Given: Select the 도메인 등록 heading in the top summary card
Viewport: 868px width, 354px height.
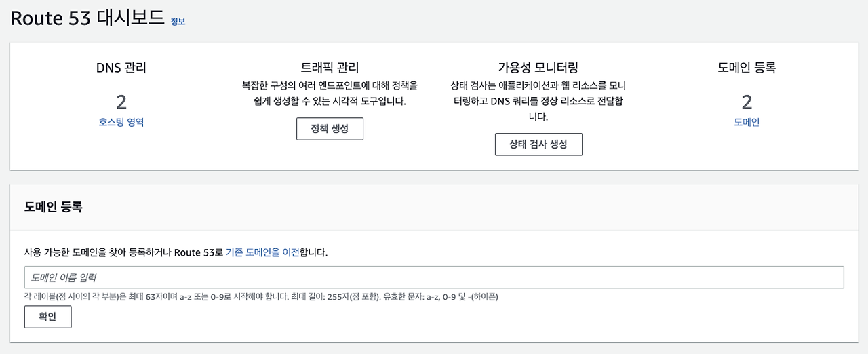Looking at the screenshot, I should [747, 68].
